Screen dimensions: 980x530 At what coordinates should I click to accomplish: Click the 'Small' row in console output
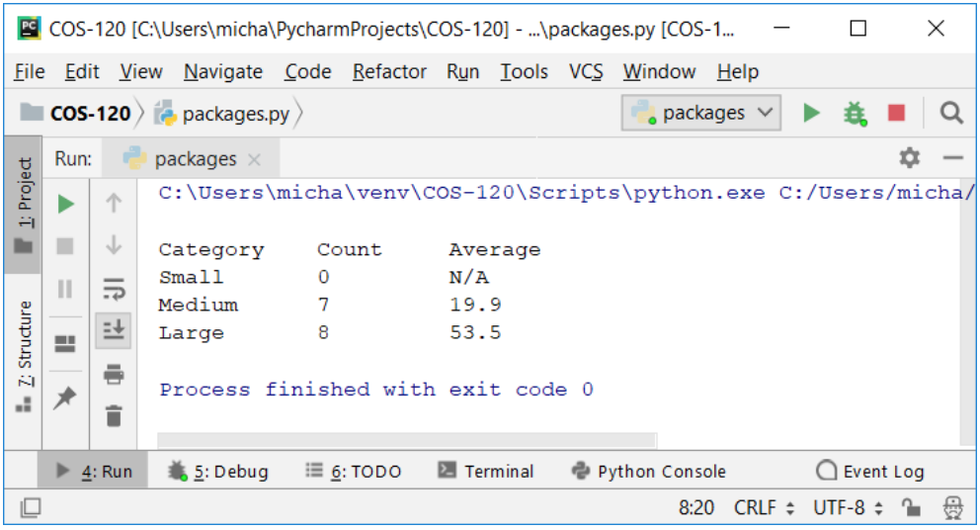point(324,277)
